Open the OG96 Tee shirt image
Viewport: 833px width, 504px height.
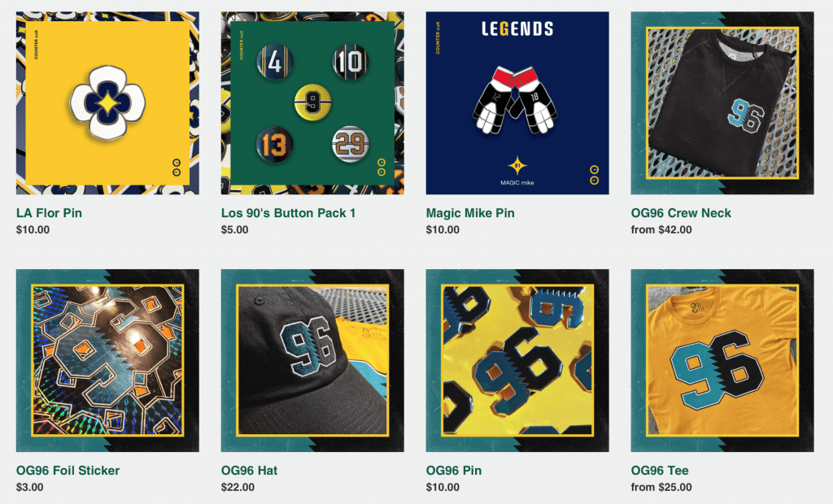[722, 361]
